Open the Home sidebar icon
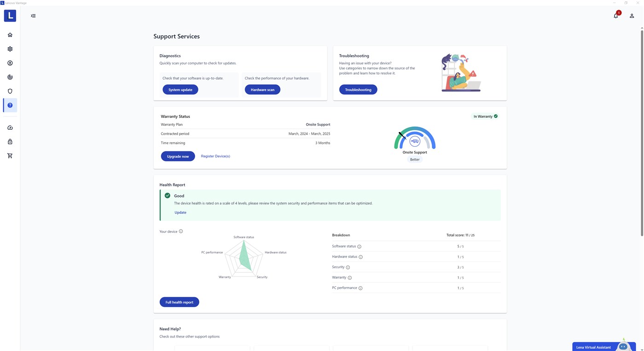This screenshot has width=644, height=351. 10,35
